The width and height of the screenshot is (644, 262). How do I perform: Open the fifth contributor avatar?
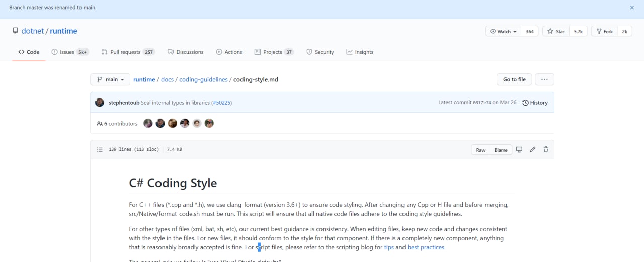point(197,123)
